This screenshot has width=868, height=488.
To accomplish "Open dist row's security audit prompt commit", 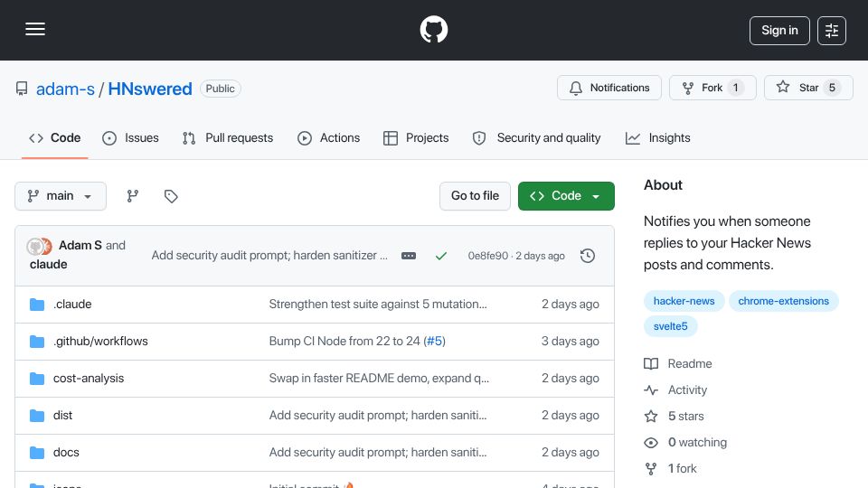I will click(378, 416).
